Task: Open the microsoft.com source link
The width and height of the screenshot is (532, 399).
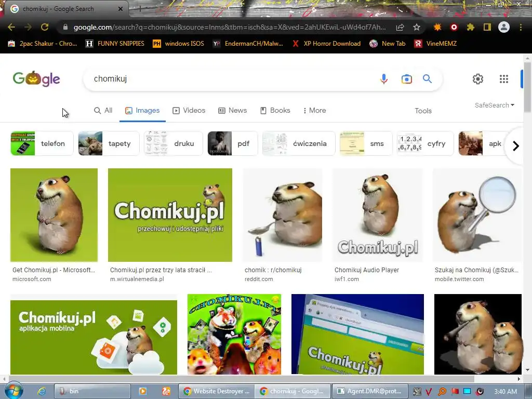Action: tap(32, 279)
